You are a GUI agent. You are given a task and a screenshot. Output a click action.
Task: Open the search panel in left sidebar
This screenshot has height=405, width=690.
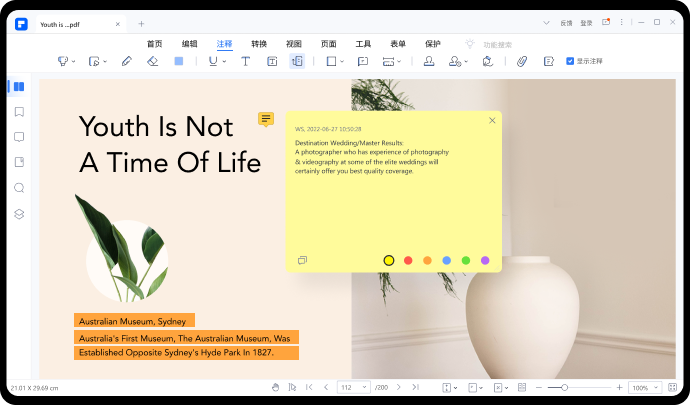(19, 187)
